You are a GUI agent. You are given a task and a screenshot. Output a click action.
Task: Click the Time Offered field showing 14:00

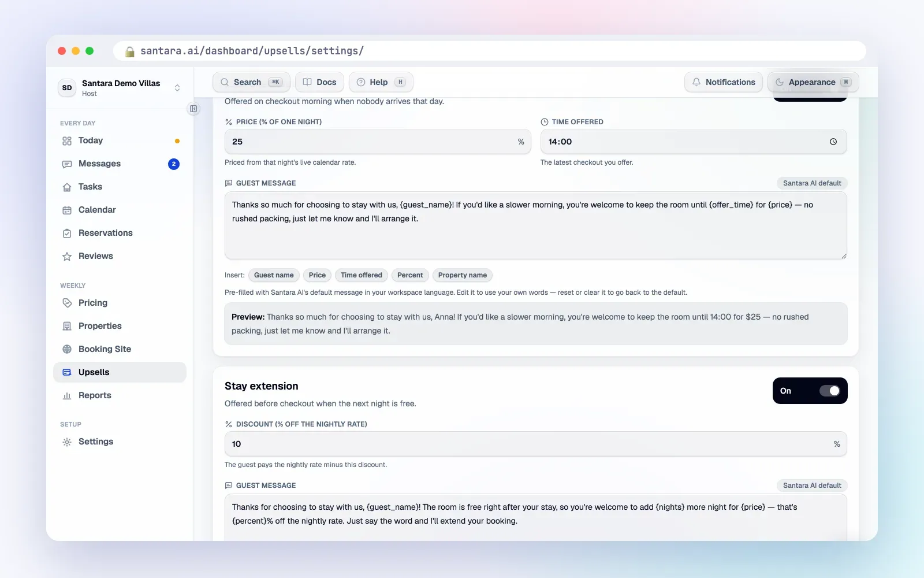(694, 142)
